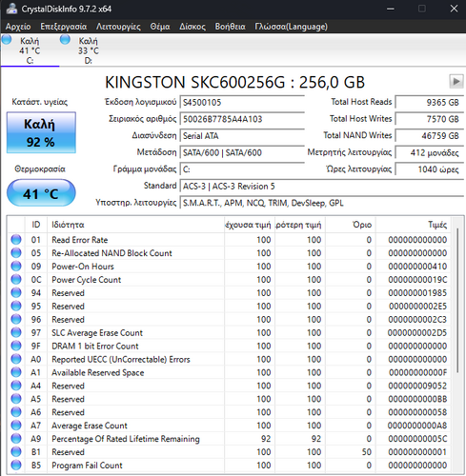Click the SMART list vertical scrollbar
This screenshot has height=476, width=466.
click(x=457, y=300)
